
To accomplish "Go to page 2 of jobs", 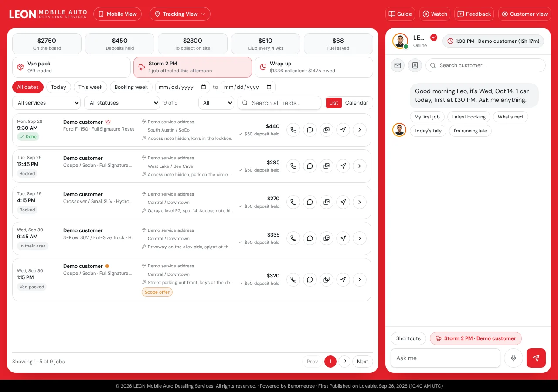I will [344, 362].
